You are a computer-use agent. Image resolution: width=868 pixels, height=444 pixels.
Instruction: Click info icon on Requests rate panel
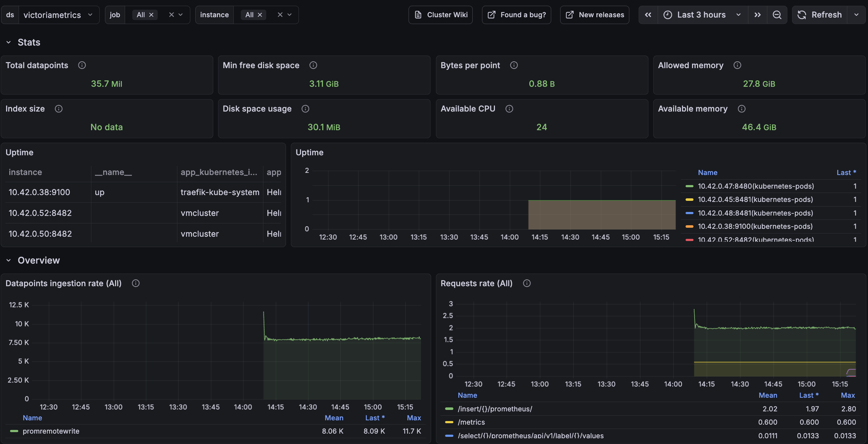(x=527, y=283)
